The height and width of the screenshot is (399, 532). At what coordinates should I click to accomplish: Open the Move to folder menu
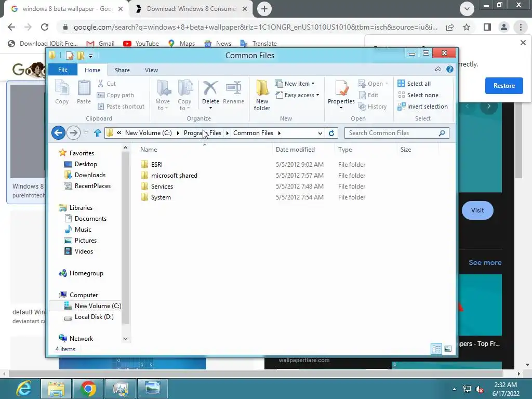coord(163,95)
